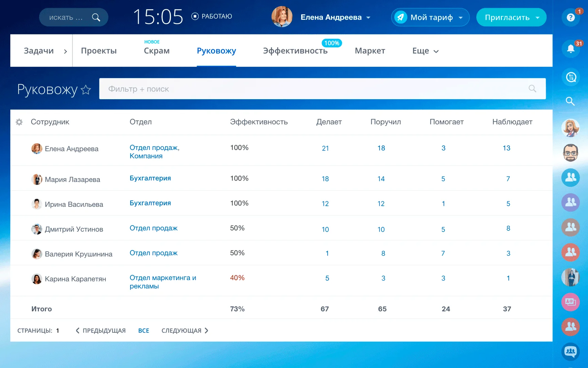The height and width of the screenshot is (368, 588).
Task: Open the notifications bell with 31 alerts
Action: (570, 48)
